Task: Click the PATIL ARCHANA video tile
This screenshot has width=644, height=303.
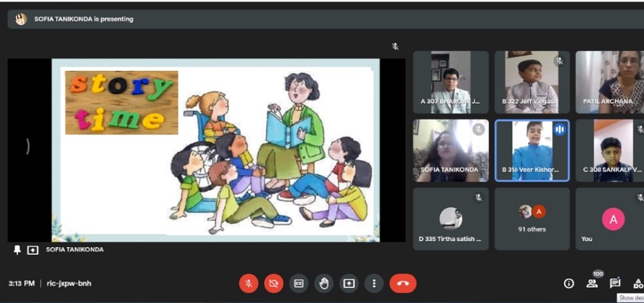Action: [610, 82]
